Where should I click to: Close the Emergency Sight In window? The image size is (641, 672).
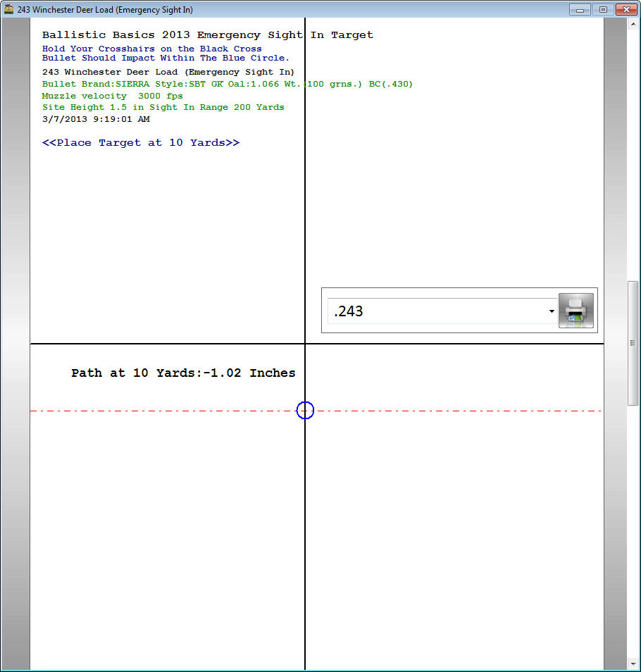[x=626, y=10]
